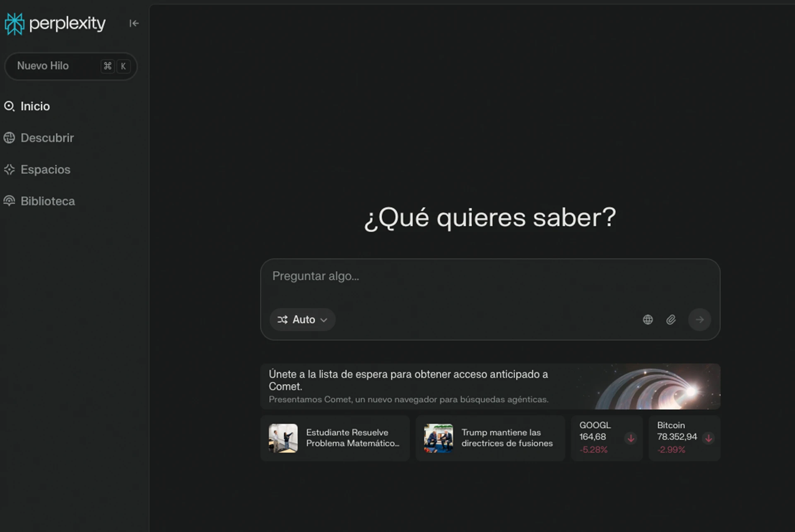Open Biblioteca using the library icon
Screen dimensions: 795x532
pos(10,201)
